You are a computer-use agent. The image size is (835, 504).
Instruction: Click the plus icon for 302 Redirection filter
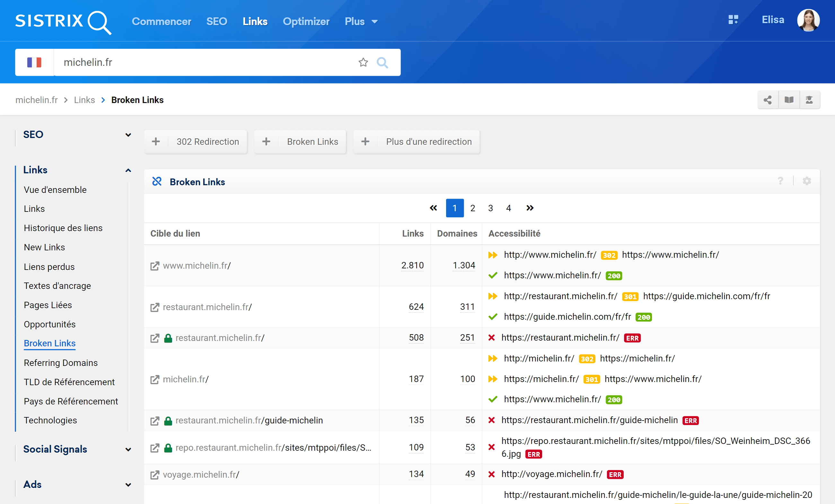click(156, 142)
